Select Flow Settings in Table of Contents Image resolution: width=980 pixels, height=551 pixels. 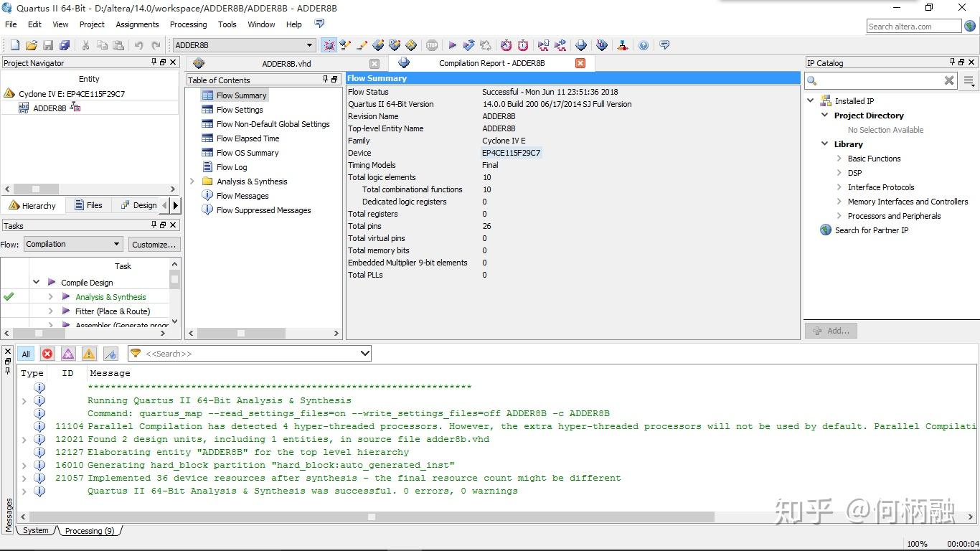tap(240, 110)
